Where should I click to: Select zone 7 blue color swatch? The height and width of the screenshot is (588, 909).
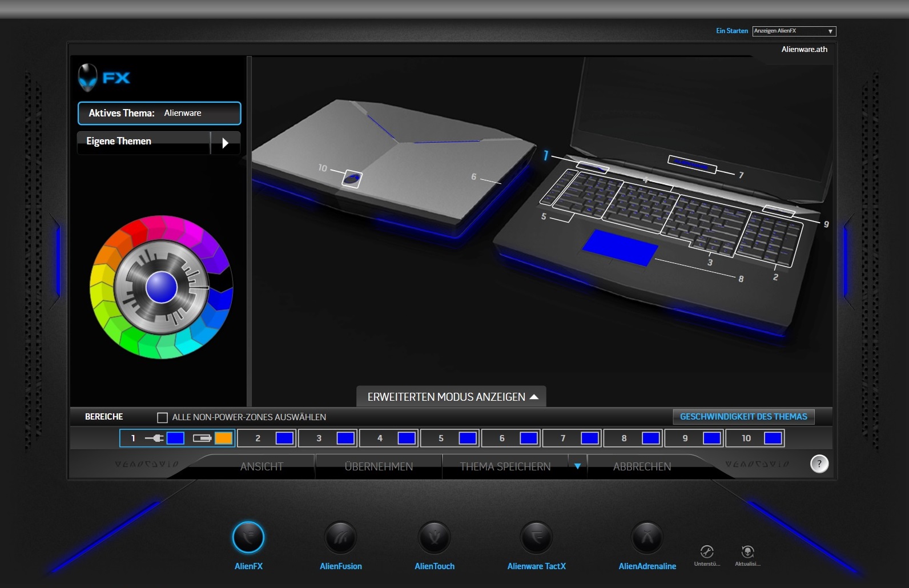pos(590,438)
